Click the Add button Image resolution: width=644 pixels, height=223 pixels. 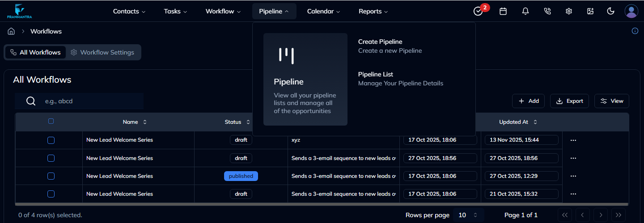(528, 101)
